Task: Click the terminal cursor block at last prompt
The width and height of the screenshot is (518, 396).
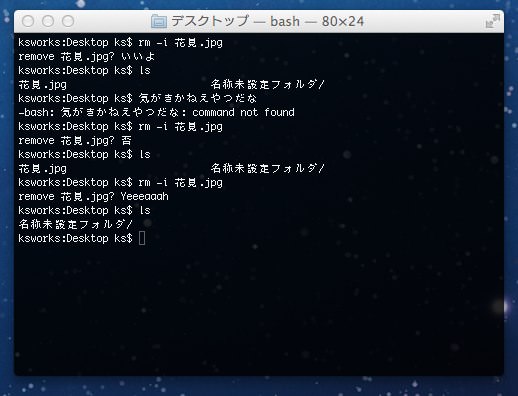Action: [142, 238]
